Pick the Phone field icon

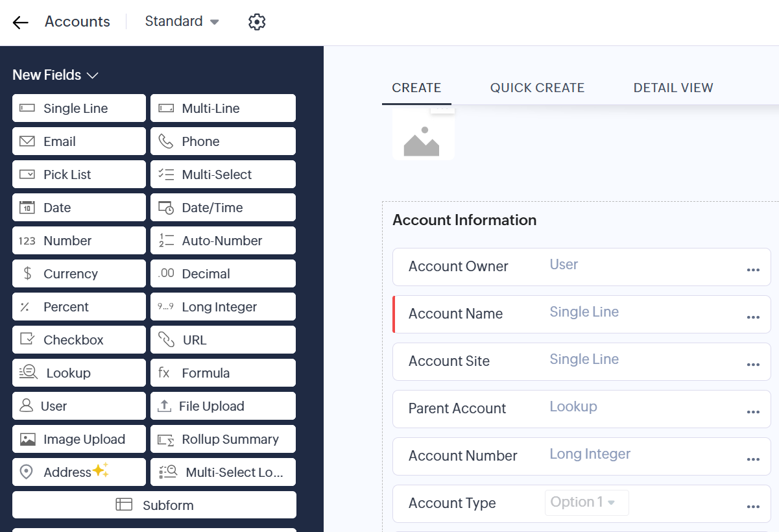[x=166, y=141]
